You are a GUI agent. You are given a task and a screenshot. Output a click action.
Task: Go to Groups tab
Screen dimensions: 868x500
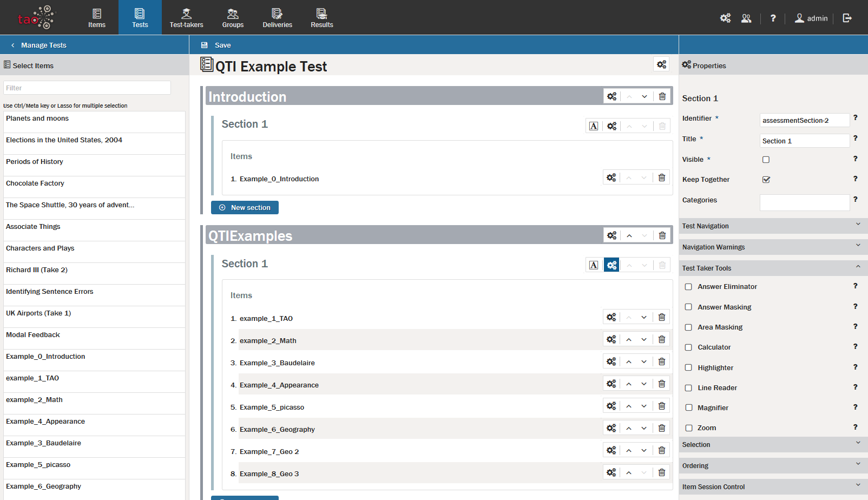233,18
